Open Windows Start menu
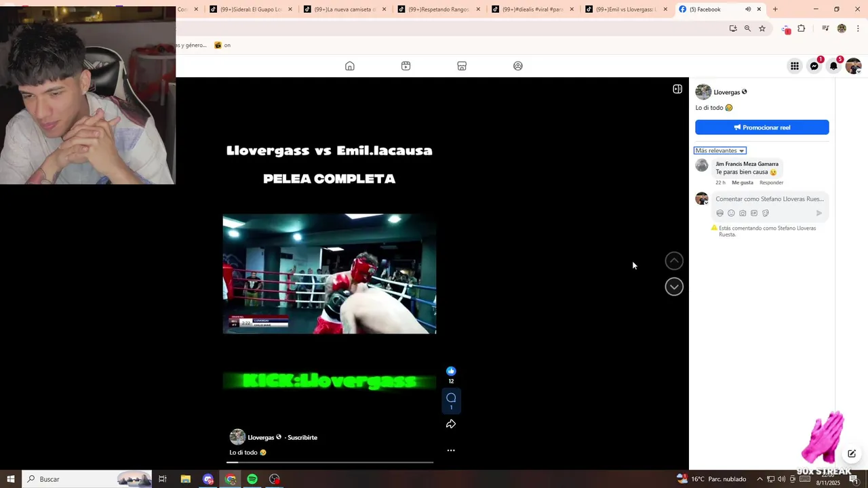This screenshot has height=488, width=868. (x=11, y=479)
